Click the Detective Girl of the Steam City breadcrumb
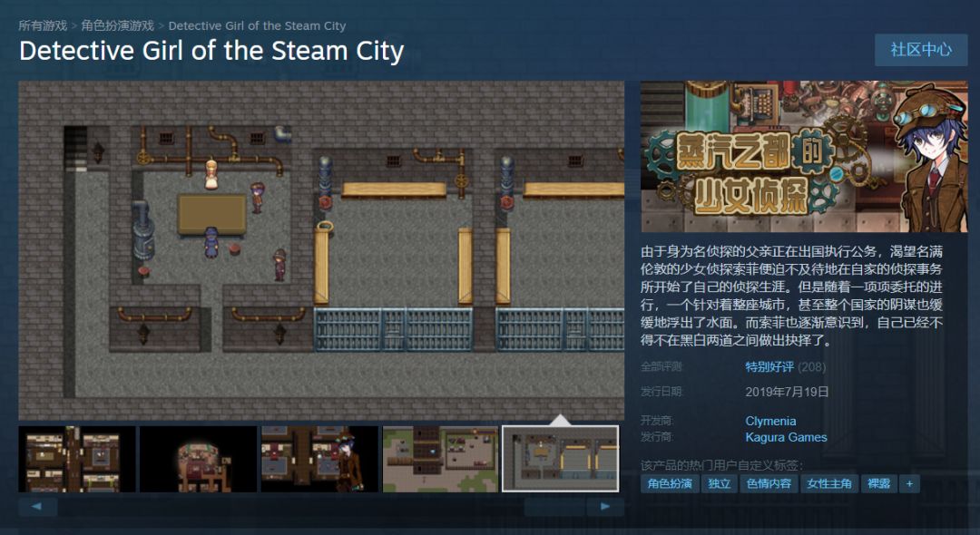 point(257,25)
